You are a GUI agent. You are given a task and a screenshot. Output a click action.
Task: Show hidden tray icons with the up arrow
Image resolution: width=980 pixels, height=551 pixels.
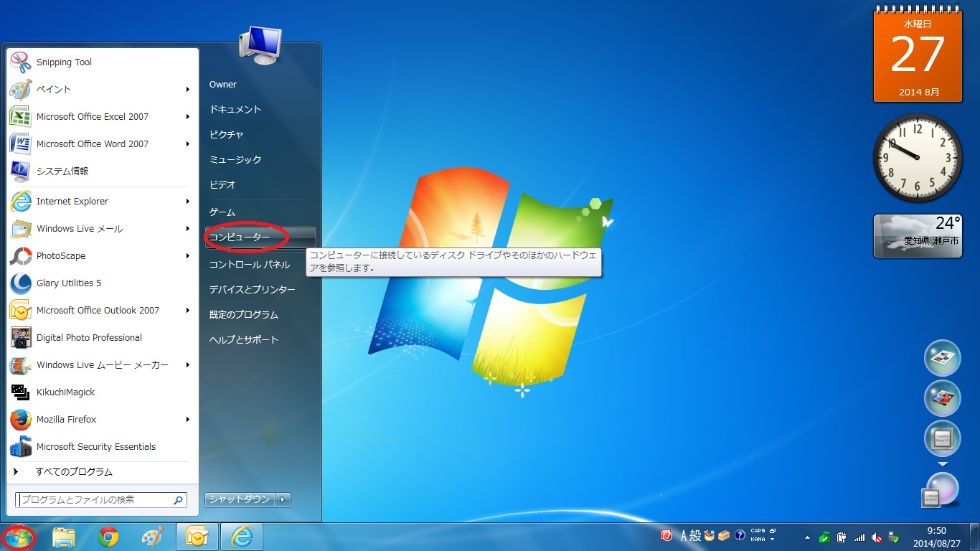807,537
